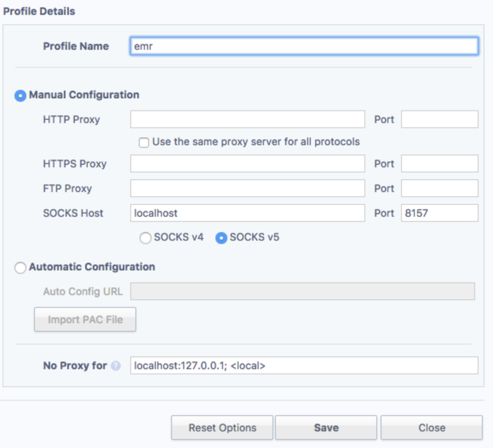Focus the HTTP Proxy host field
493x448 pixels.
pos(247,120)
